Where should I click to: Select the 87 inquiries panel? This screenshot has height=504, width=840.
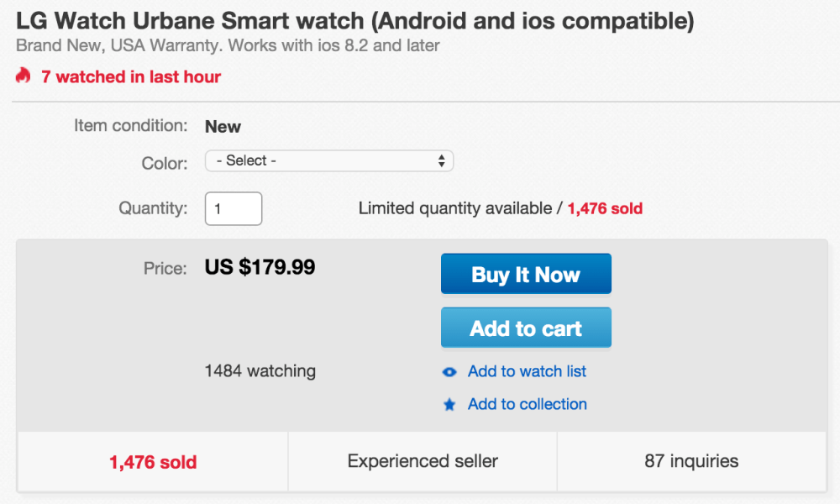coord(691,461)
